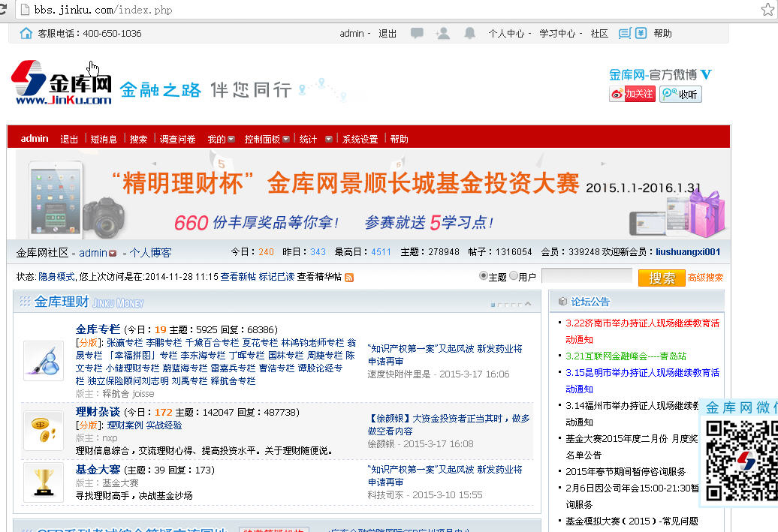Viewport: 778px width, 532px height.
Task: Open announcement 3.15昆明市举办持证人现场继续教育活动通知
Action: coord(643,380)
